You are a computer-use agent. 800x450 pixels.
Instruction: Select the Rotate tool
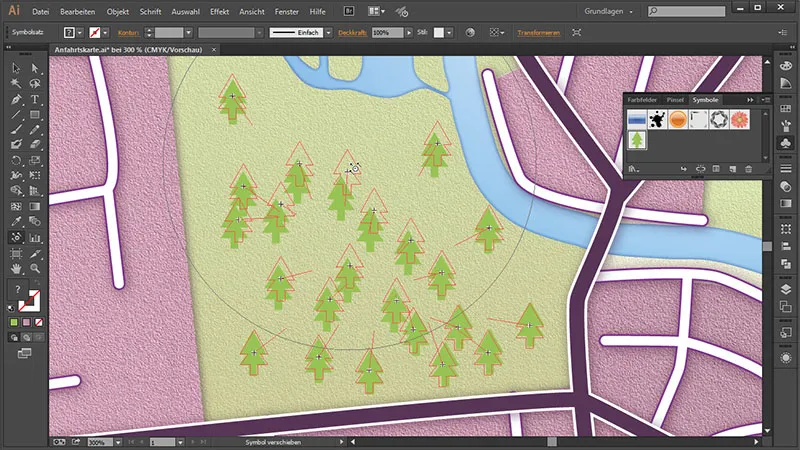coord(16,160)
